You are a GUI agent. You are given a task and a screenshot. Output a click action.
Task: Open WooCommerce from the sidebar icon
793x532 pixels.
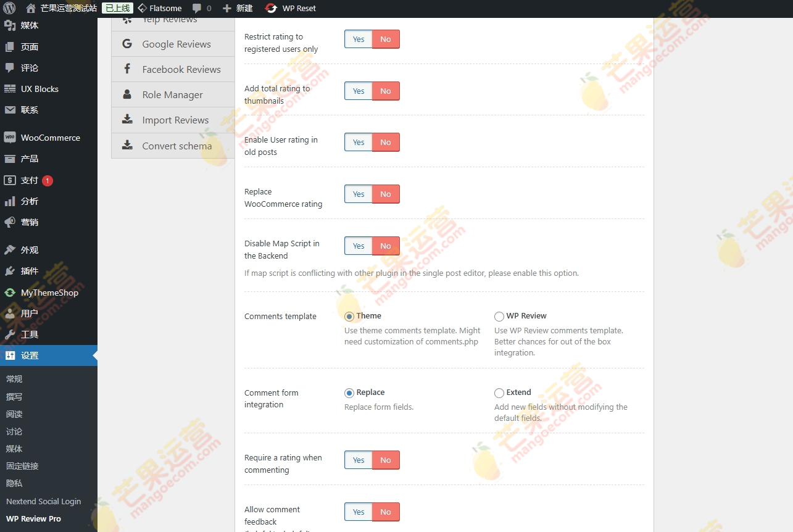tap(9, 138)
